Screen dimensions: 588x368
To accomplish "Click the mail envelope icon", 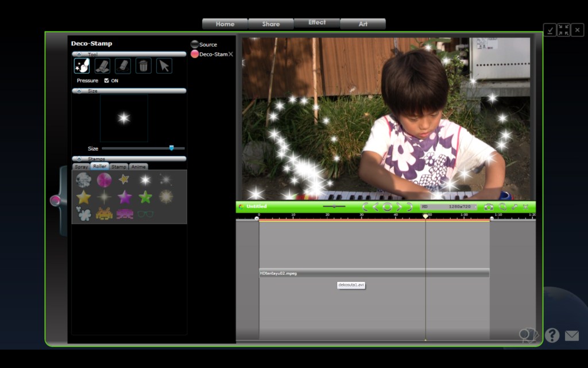I will tap(571, 335).
